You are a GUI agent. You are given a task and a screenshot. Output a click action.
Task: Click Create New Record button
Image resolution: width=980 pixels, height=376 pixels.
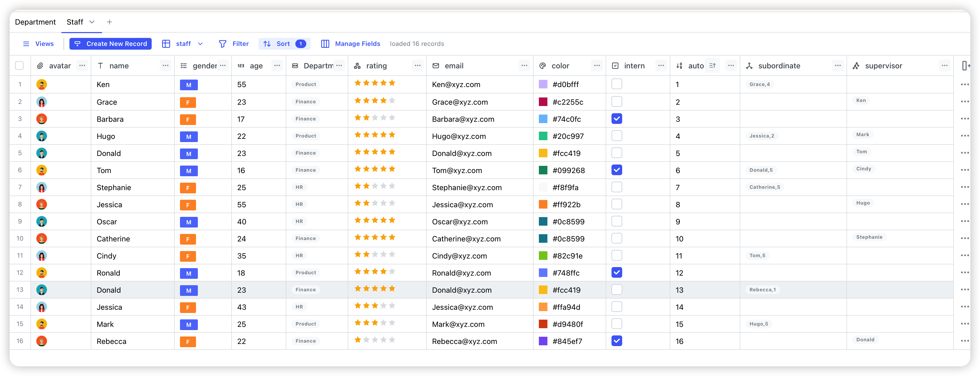coord(110,44)
